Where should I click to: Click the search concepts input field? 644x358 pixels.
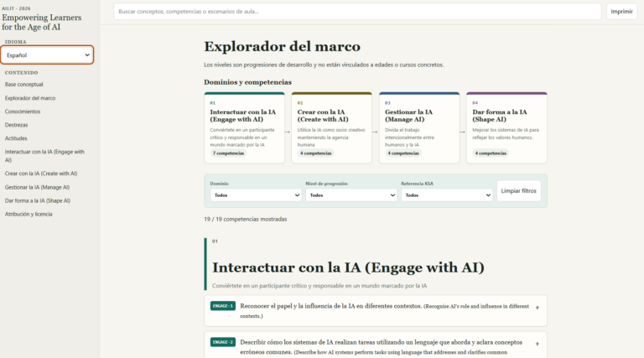tap(357, 12)
